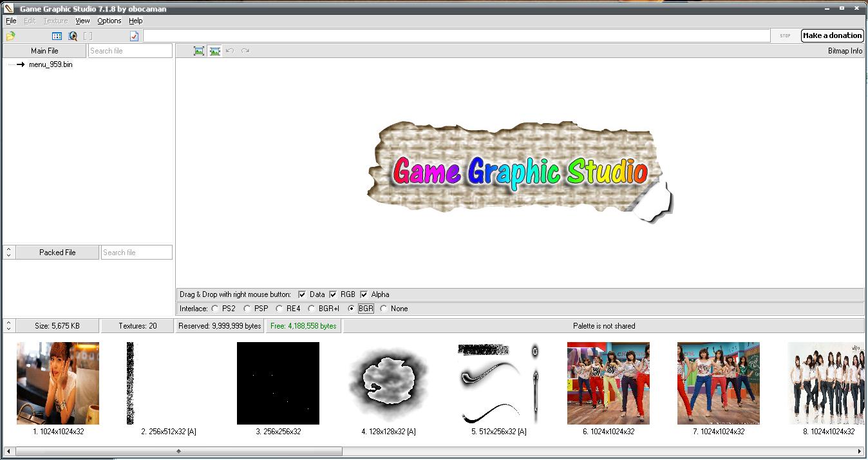Click the Main File header button
This screenshot has height=460, width=868.
tap(44, 51)
